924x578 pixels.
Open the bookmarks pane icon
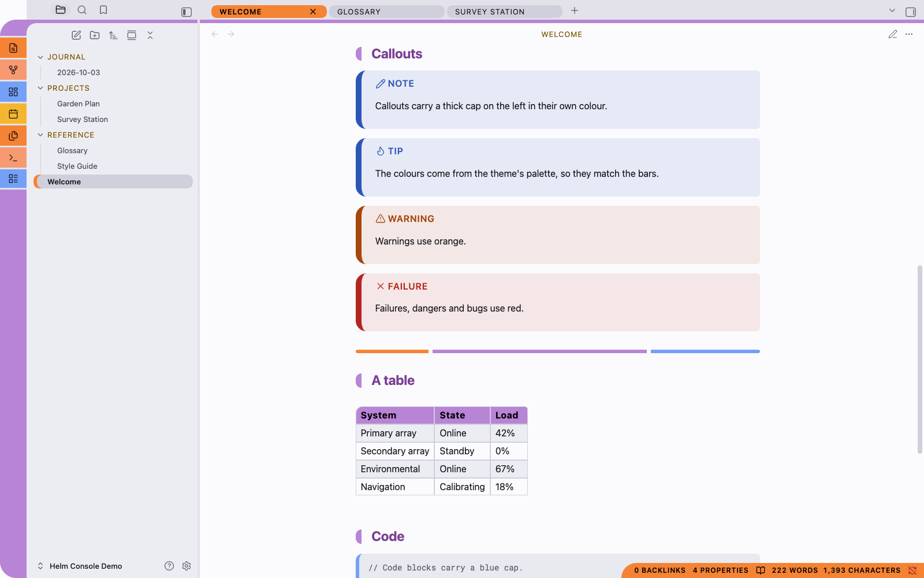click(x=103, y=10)
